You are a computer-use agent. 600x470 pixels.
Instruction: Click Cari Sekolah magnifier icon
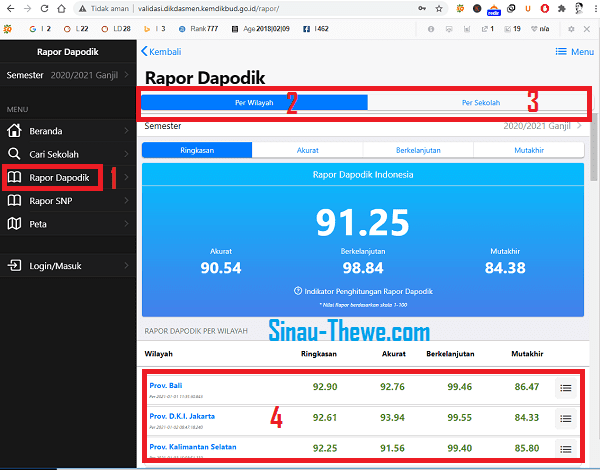pos(14,154)
